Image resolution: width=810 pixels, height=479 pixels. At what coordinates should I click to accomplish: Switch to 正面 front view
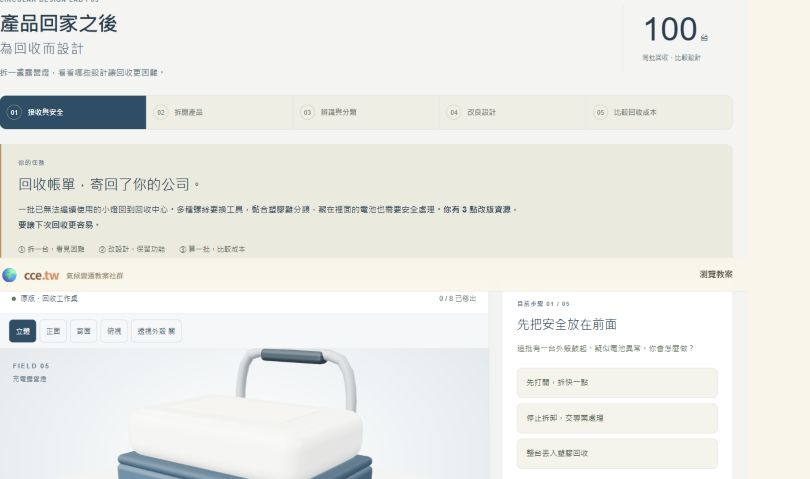coord(53,331)
